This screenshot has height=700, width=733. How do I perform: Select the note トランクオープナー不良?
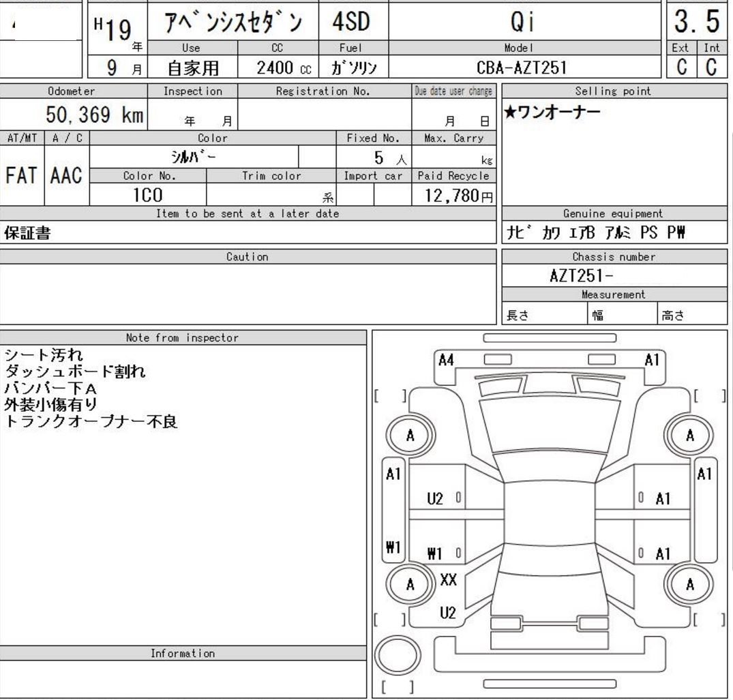tap(91, 421)
